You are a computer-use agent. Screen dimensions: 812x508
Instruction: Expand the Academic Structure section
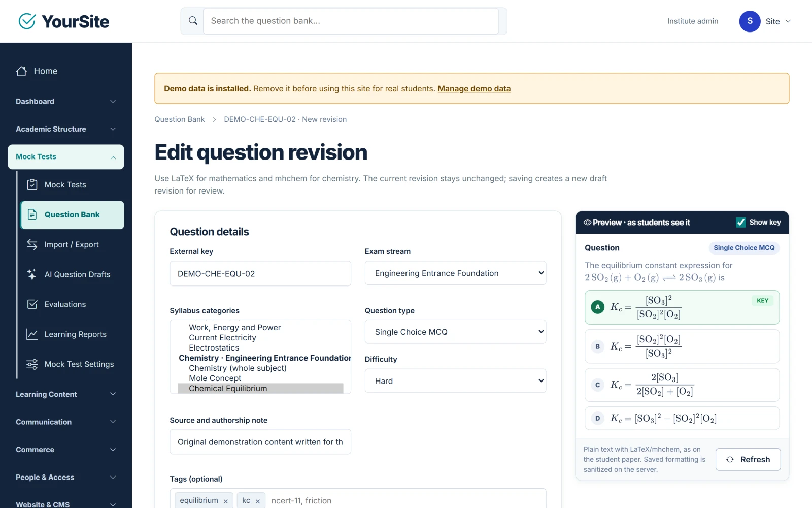[x=66, y=129]
